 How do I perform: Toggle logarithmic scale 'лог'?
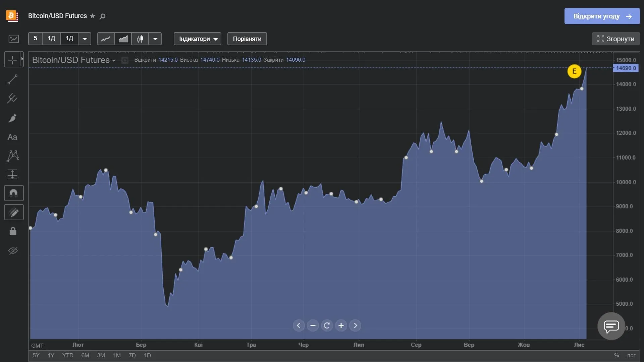(x=631, y=355)
